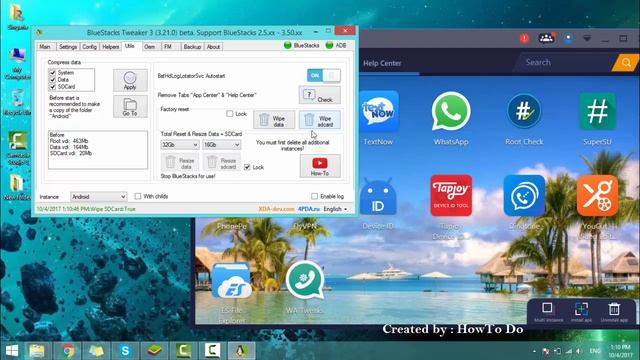The height and width of the screenshot is (360, 640).
Task: Uncheck the System compress checkbox
Action: point(53,73)
